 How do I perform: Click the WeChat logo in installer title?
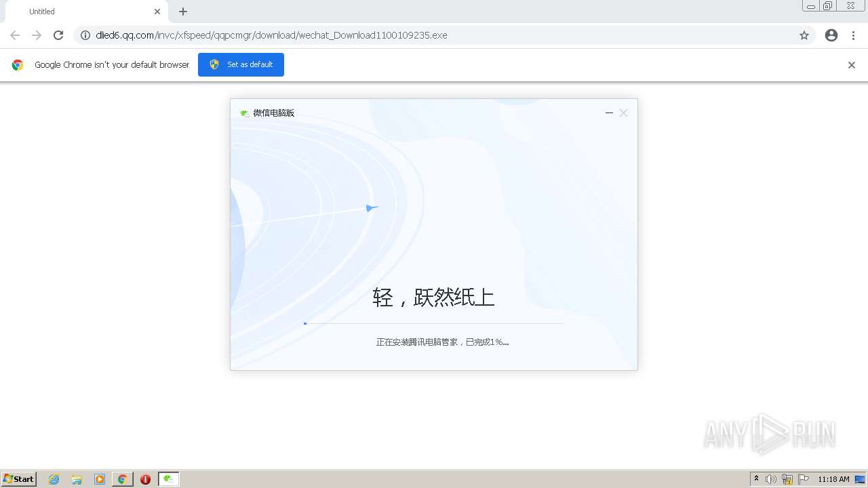(245, 113)
